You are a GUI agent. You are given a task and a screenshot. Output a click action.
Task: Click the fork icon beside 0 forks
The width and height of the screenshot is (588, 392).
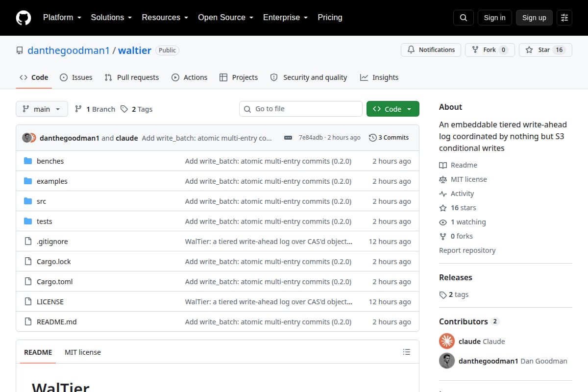click(x=443, y=237)
